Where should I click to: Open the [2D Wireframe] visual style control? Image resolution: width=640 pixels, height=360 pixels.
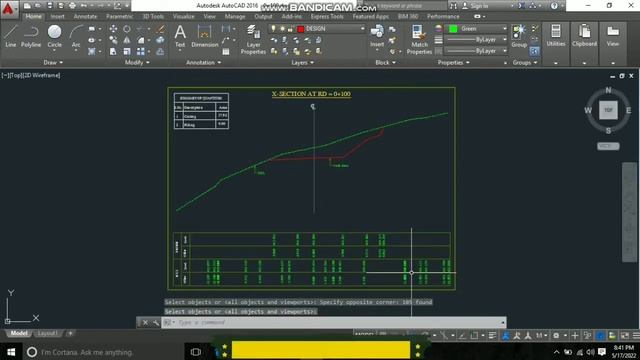click(43, 75)
